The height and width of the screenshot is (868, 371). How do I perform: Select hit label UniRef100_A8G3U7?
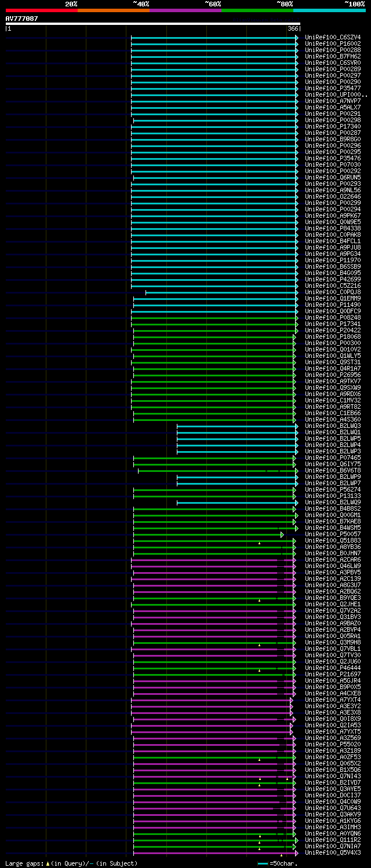tap(333, 585)
